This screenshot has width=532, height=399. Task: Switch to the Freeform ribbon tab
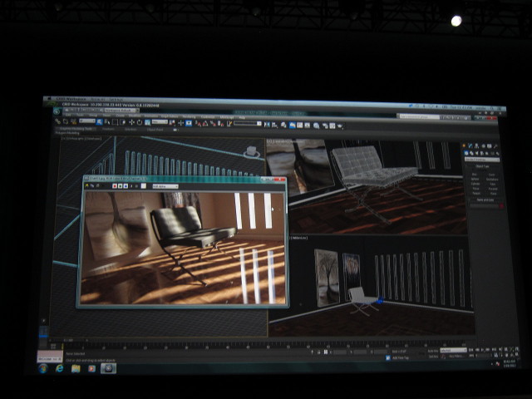(106, 129)
